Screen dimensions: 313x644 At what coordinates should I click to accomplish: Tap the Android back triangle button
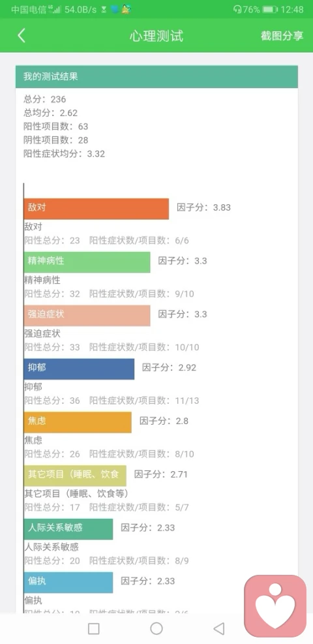click(x=219, y=628)
